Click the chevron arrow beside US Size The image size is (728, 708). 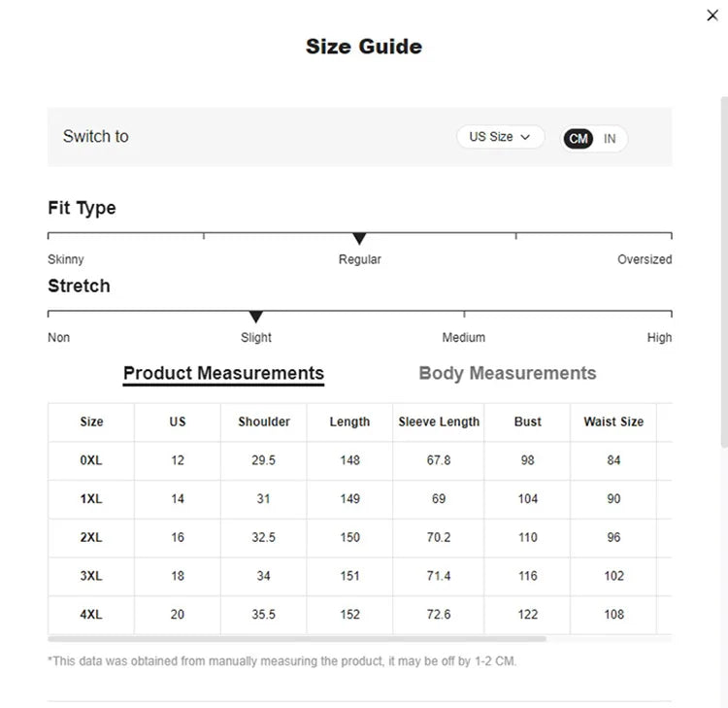[x=525, y=137]
